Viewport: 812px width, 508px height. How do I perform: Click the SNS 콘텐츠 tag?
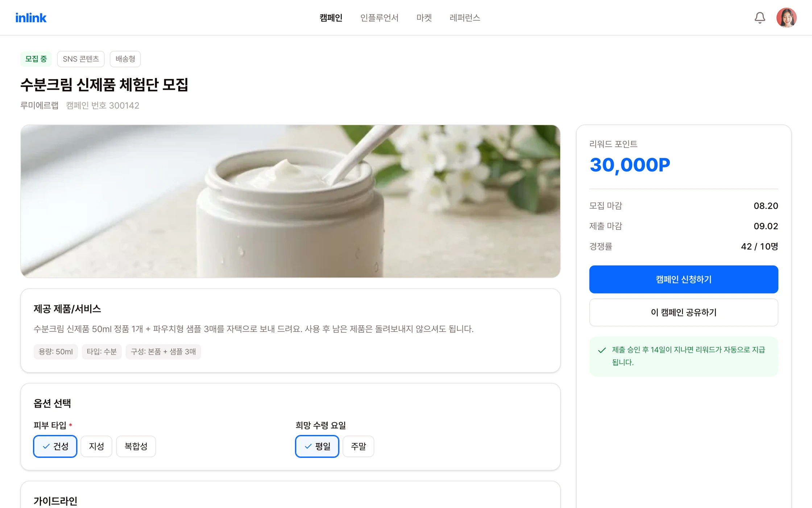pos(81,59)
